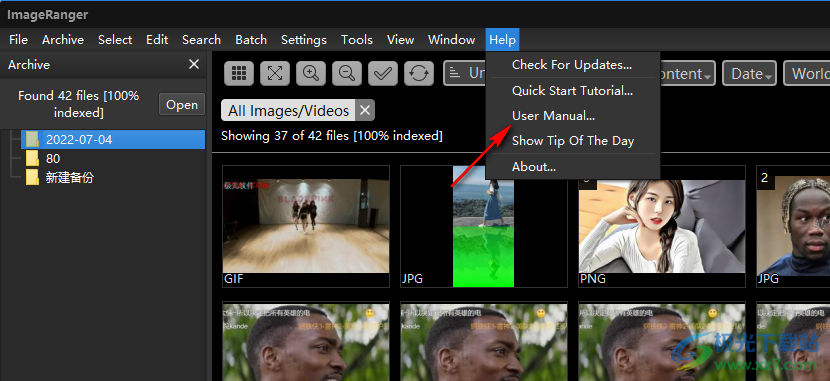
Task: Open the Edit menu
Action: (x=157, y=40)
